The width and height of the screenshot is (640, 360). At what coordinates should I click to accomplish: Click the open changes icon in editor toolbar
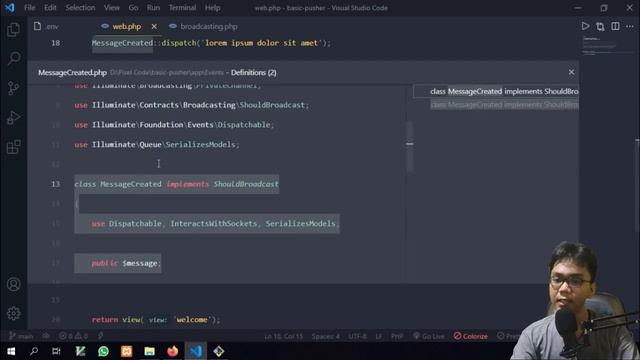point(600,27)
